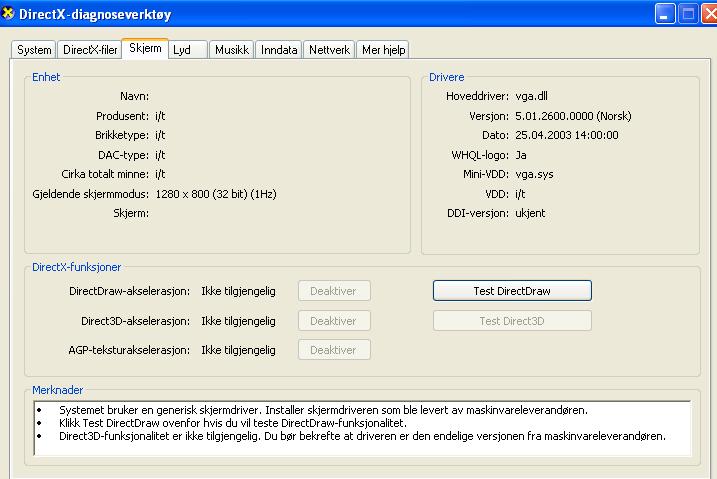Click the note Direct3D-funksjonalitet er ikke tilgjengelig
Image resolution: width=717 pixels, height=479 pixels.
click(362, 436)
